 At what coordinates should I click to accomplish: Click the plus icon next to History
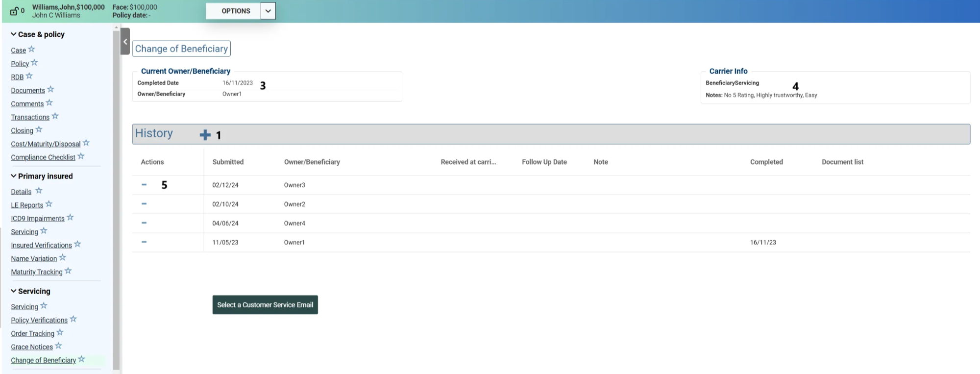(x=205, y=135)
